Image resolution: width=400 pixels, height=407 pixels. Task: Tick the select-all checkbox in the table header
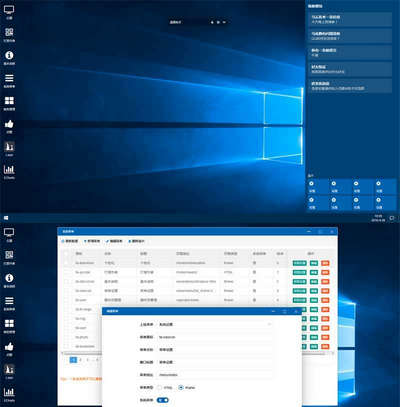pyautogui.click(x=66, y=254)
